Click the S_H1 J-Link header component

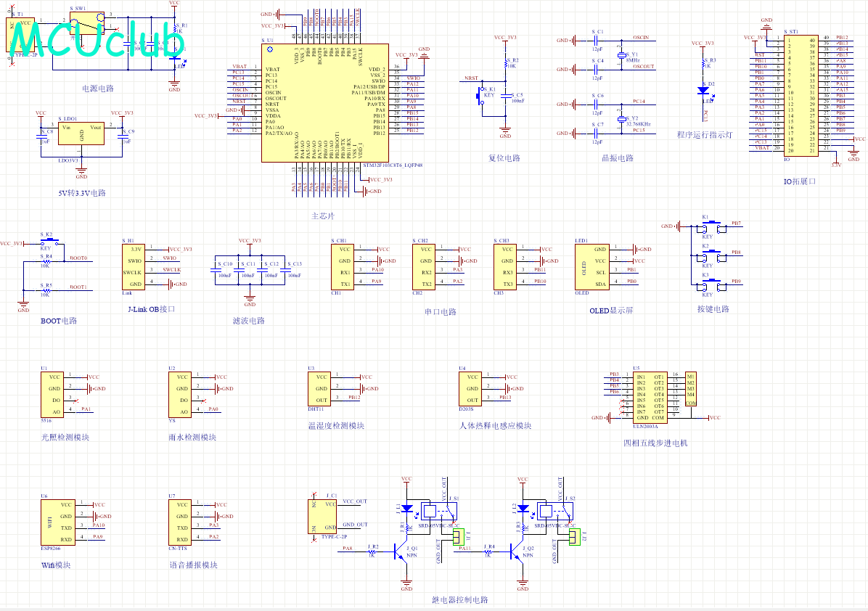click(x=134, y=267)
